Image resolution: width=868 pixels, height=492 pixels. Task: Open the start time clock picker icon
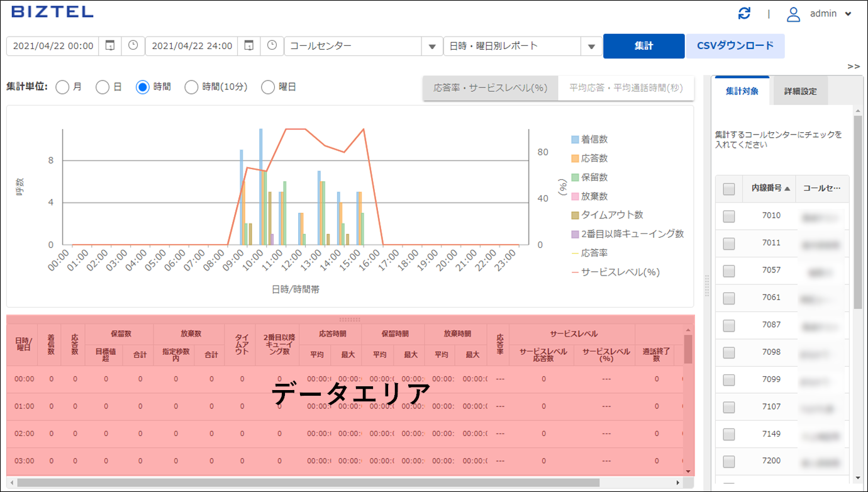click(133, 46)
